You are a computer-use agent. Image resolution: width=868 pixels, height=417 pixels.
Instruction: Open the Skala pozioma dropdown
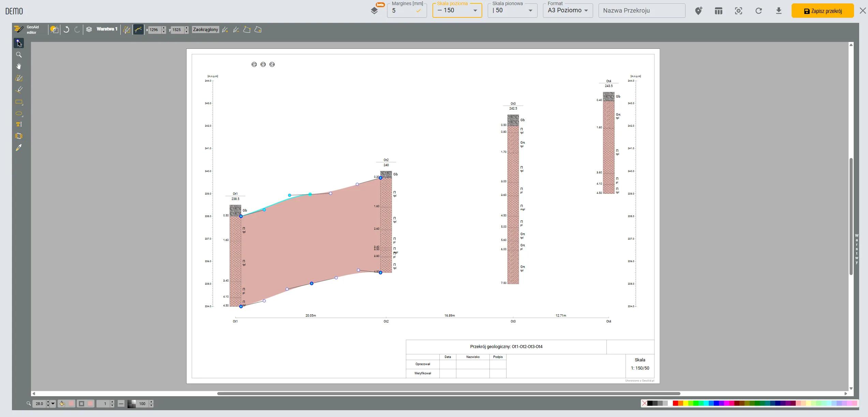tap(457, 11)
